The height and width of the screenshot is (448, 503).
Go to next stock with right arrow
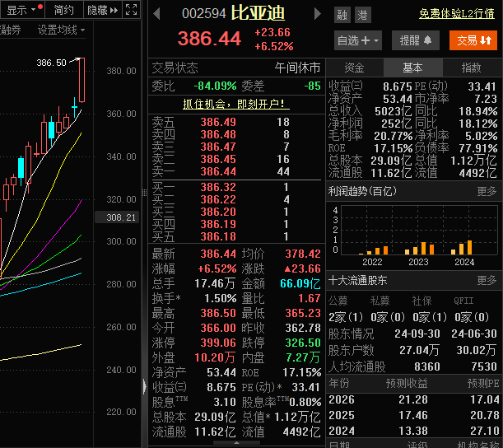tap(317, 14)
